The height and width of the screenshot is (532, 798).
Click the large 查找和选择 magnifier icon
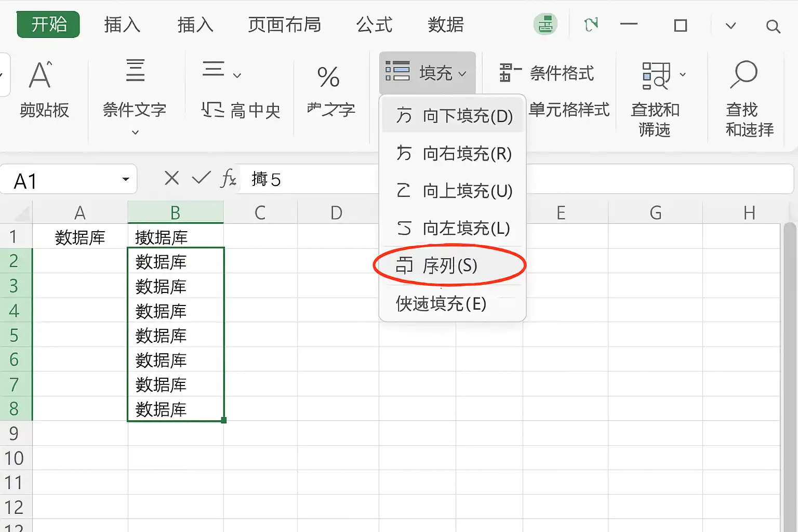(x=743, y=74)
